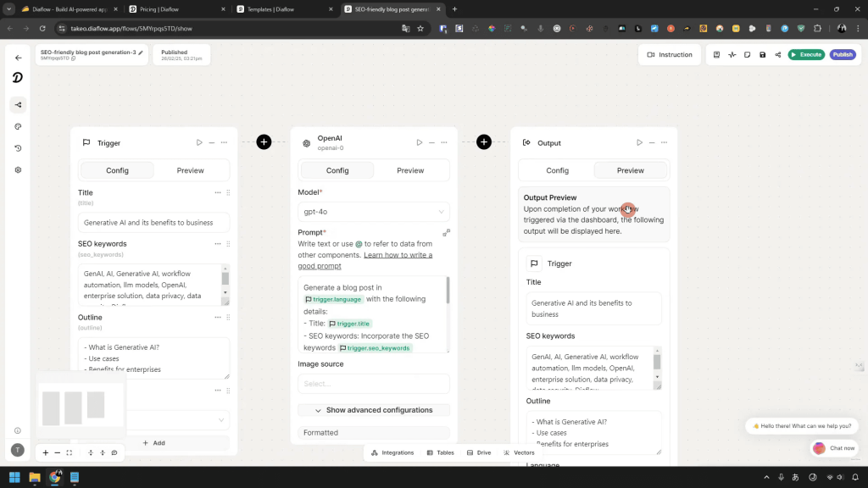This screenshot has height=488, width=868.
Task: Collapse the OpenAI node
Action: [x=431, y=142]
